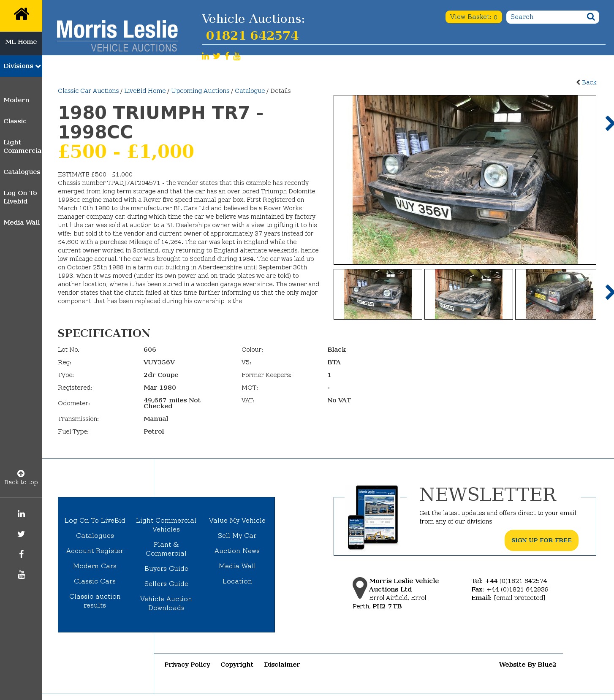Select Modern in the sidebar menu
Viewport: 614px width, 700px height.
[16, 100]
